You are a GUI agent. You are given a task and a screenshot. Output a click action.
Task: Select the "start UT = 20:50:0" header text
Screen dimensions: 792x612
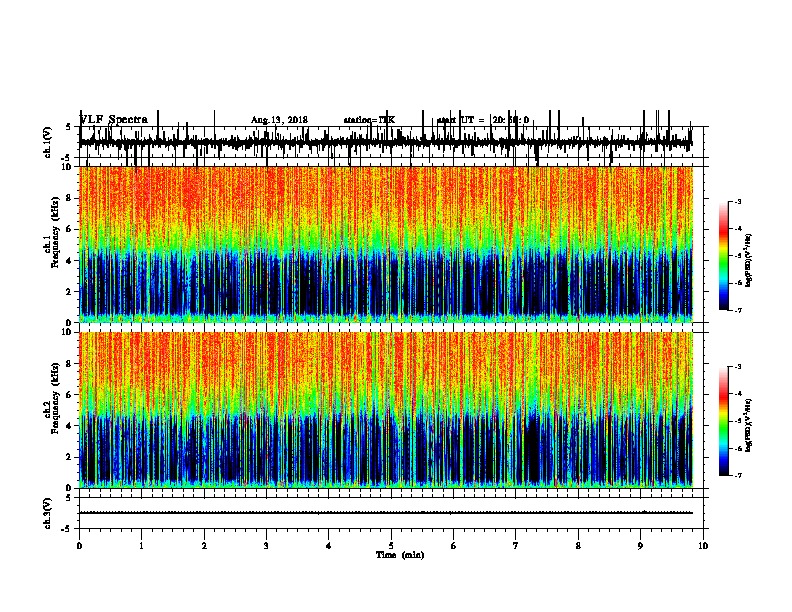pos(483,120)
